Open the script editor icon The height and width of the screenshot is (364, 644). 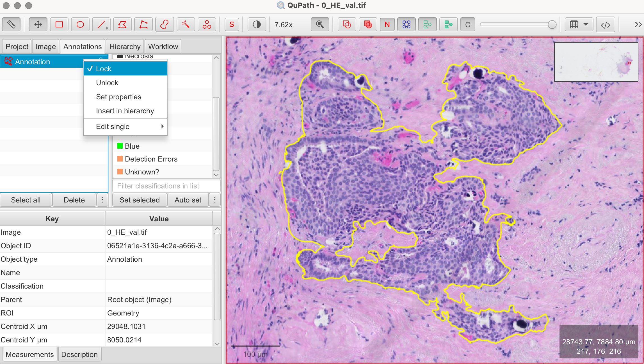[606, 25]
